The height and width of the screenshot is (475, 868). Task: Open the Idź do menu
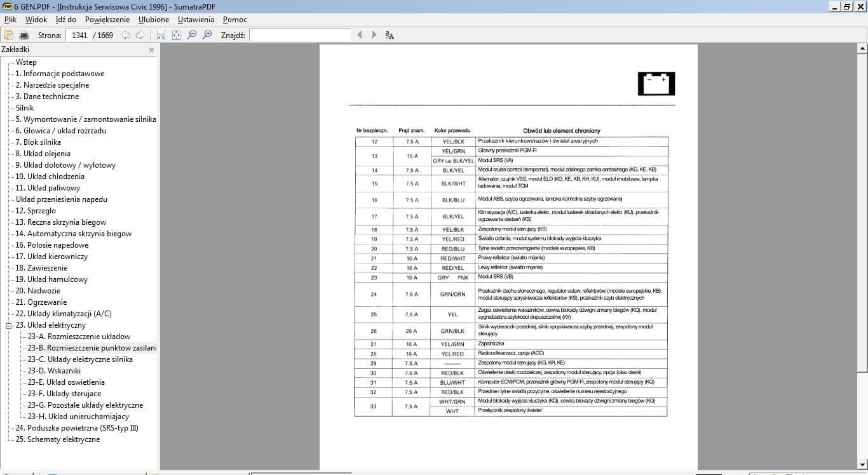pyautogui.click(x=66, y=20)
